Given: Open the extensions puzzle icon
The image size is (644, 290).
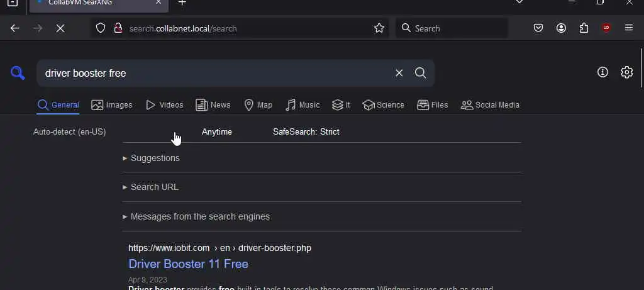Looking at the screenshot, I should (x=584, y=28).
